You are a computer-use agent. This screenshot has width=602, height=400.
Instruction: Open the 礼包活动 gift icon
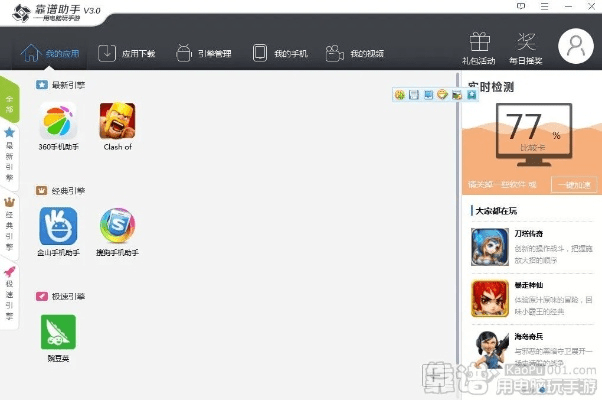(x=480, y=46)
